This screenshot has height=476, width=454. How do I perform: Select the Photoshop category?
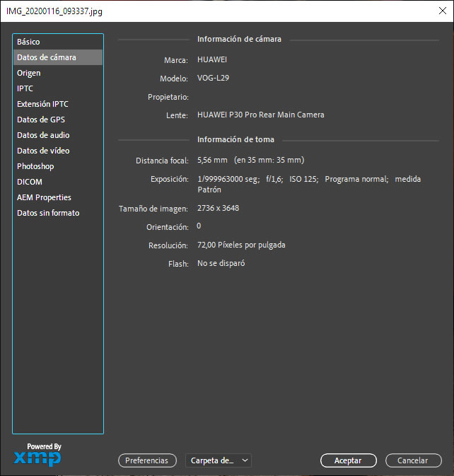58,166
